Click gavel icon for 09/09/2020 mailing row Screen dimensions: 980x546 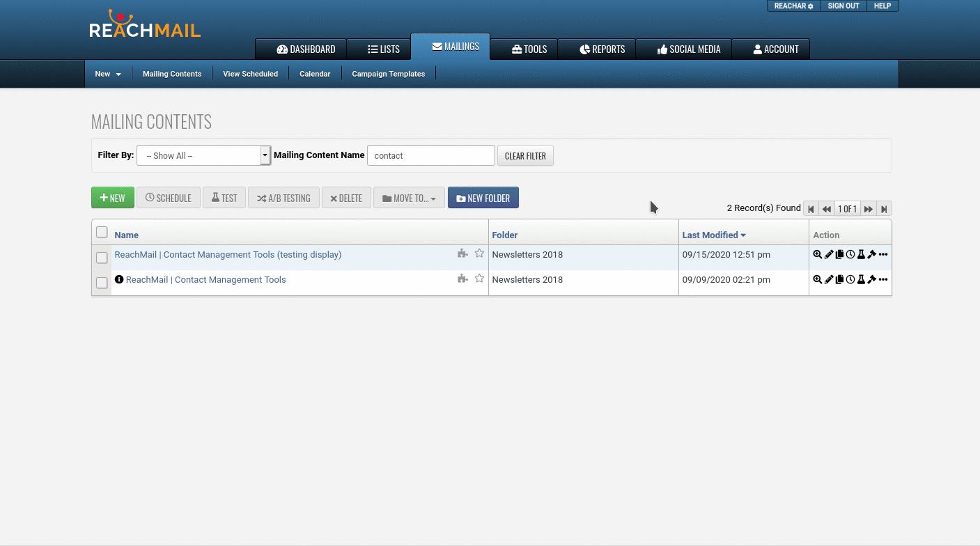[871, 280]
